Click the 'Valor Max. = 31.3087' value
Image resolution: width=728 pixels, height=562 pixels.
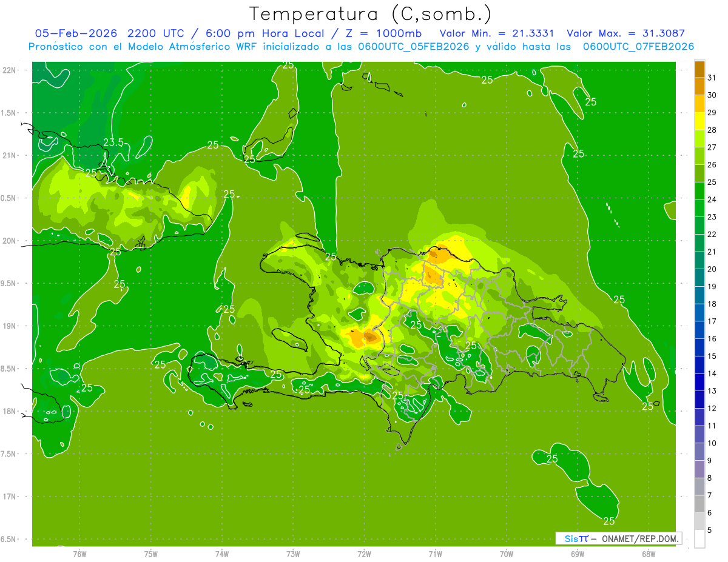pos(625,33)
